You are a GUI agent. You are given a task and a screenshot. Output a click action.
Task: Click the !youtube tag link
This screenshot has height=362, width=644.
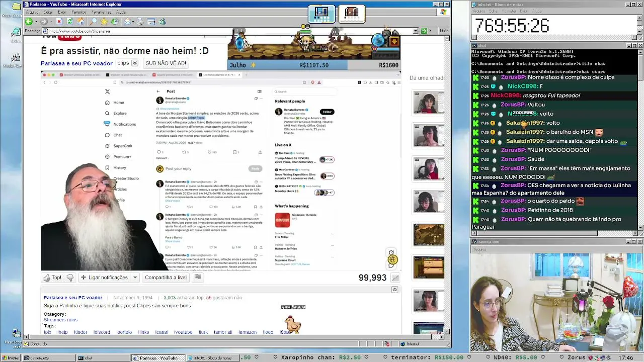point(183,332)
